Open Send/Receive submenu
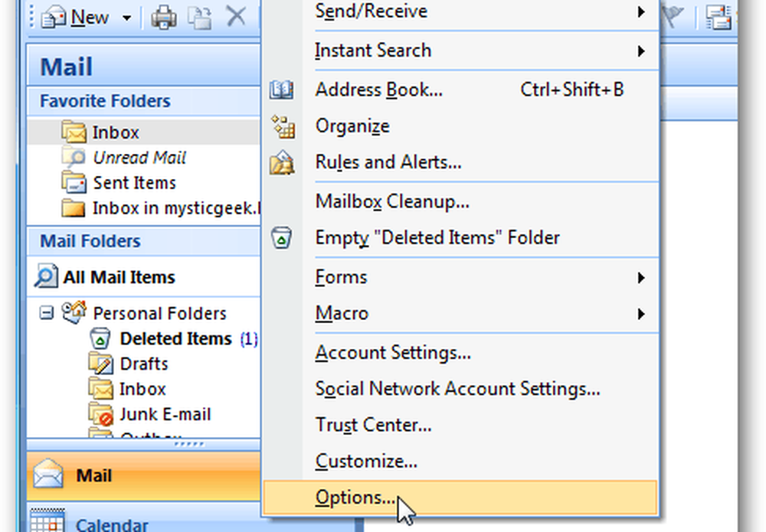This screenshot has height=532, width=766. (461, 11)
